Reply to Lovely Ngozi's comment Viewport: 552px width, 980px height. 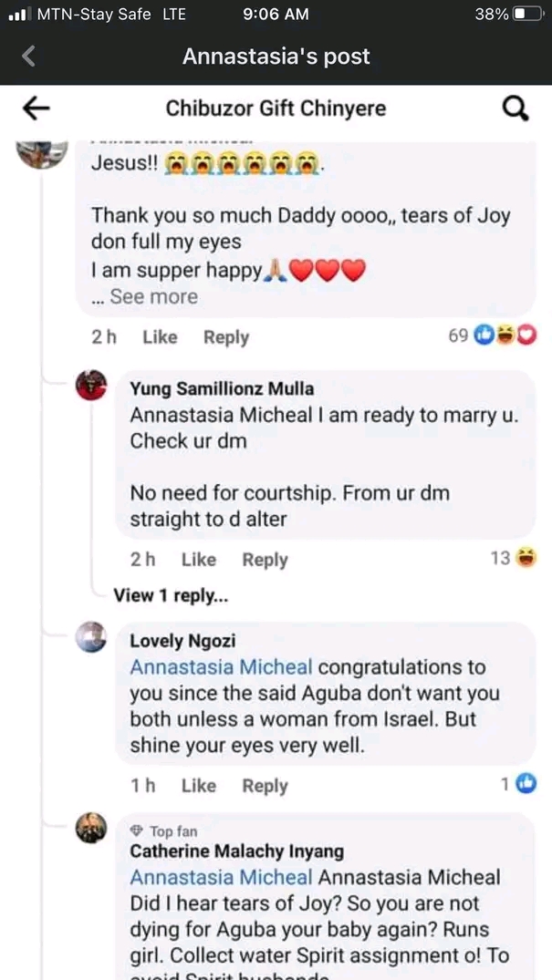click(x=265, y=786)
